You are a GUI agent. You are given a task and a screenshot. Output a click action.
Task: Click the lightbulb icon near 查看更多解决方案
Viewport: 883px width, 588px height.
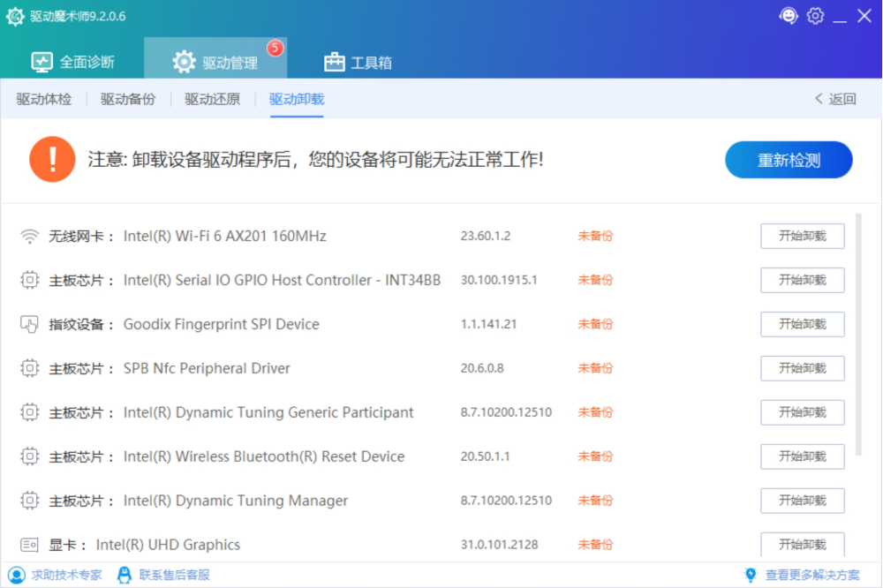click(x=751, y=574)
